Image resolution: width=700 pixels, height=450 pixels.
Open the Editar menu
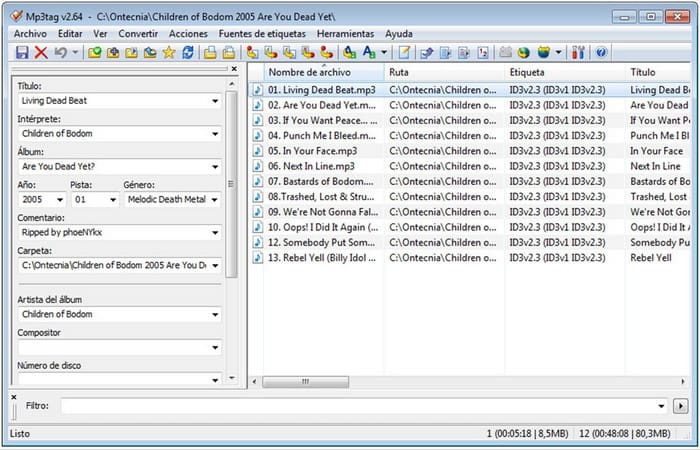click(70, 34)
